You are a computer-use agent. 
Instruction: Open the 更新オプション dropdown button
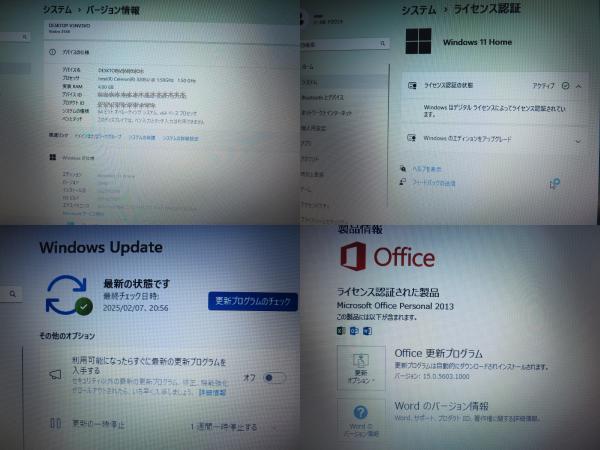(361, 368)
